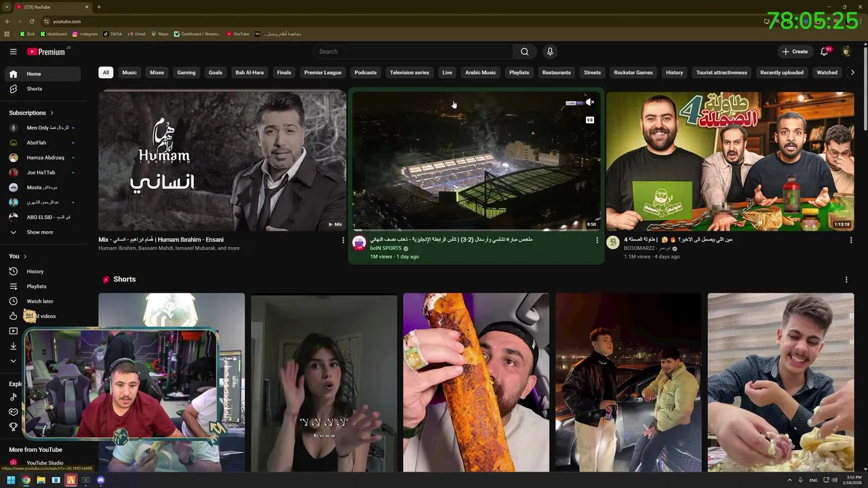Open File Explorer from the taskbar
The width and height of the screenshot is (868, 488).
(x=41, y=480)
